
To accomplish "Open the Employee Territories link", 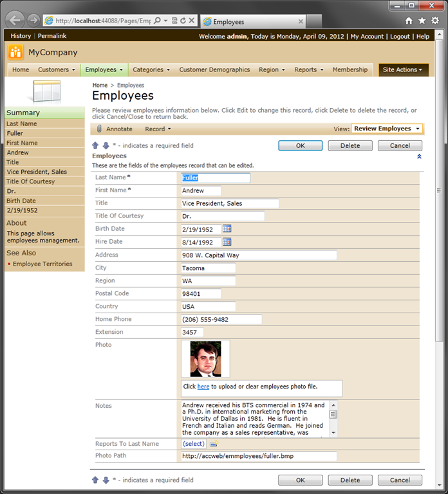I will [42, 264].
